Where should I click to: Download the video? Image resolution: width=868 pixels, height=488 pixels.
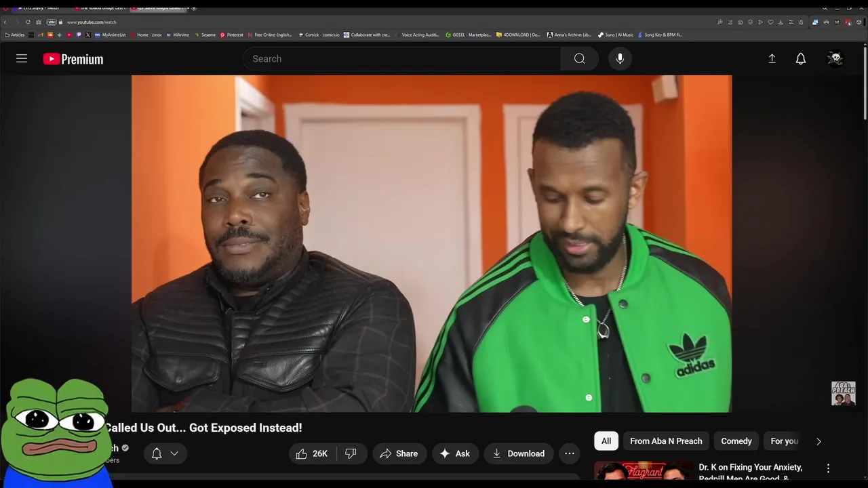519,453
